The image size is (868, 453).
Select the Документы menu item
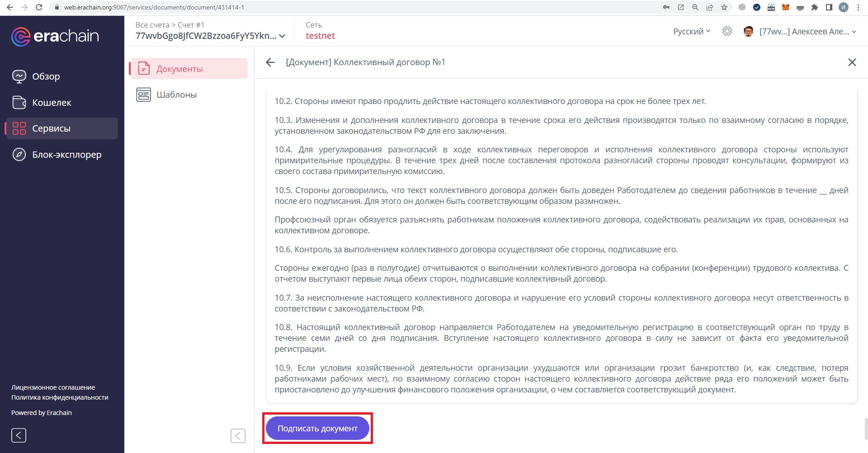(x=179, y=68)
